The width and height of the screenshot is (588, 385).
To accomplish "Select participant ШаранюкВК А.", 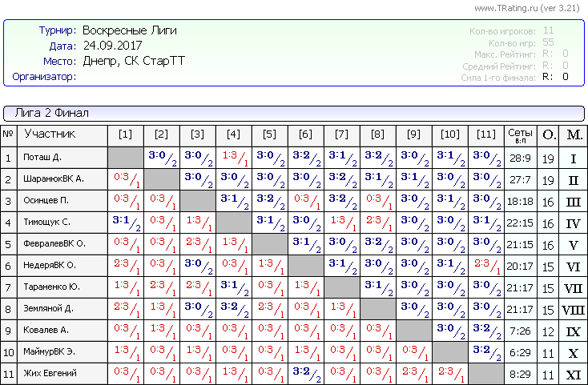I will point(54,179).
